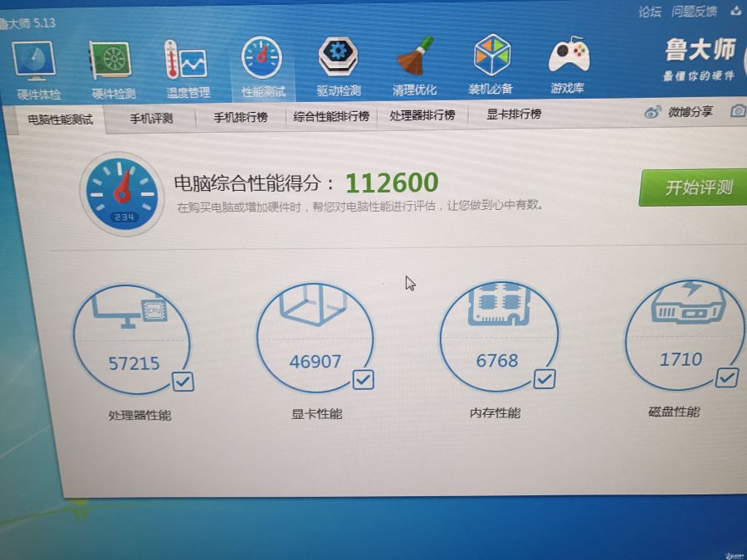Open 温度管理 temperature management icon
The width and height of the screenshot is (747, 560).
coord(186,60)
